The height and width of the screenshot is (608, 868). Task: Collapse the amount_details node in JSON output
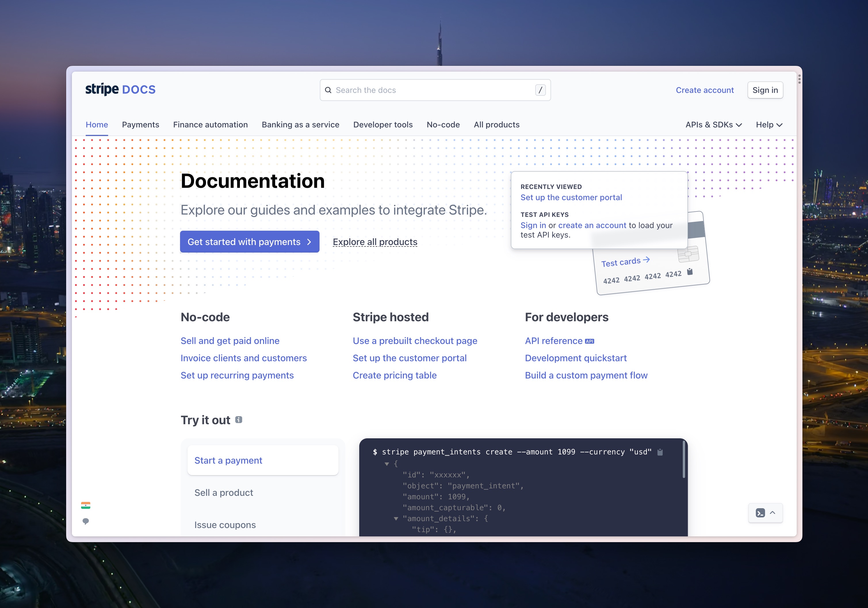point(396,518)
